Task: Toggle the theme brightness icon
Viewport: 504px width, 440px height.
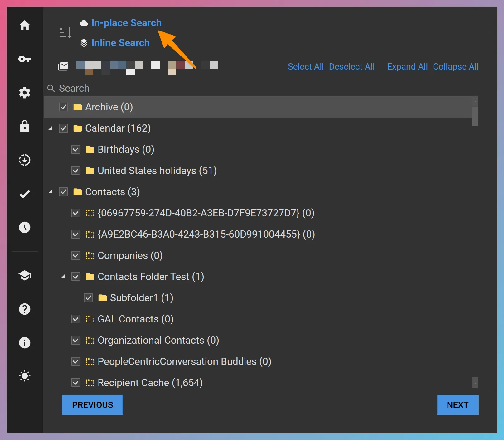Action: pos(25,376)
